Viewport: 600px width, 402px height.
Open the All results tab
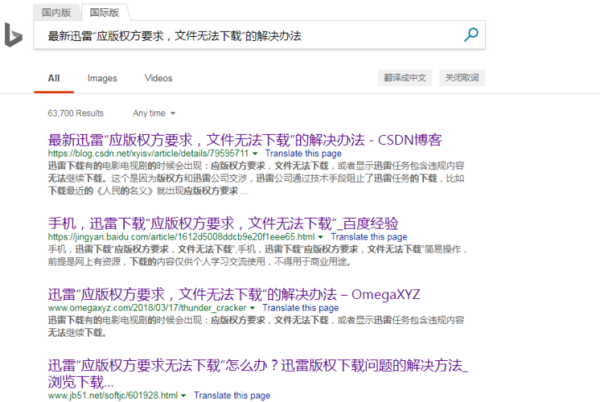[54, 78]
